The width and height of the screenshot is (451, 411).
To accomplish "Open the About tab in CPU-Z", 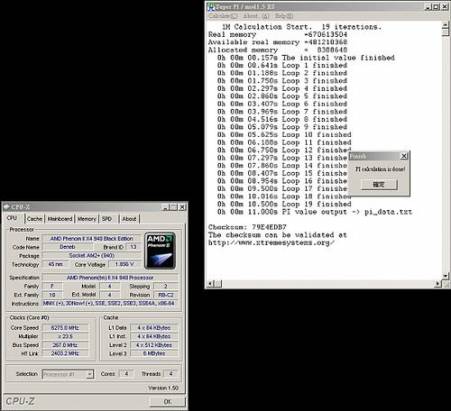I will pyautogui.click(x=129, y=219).
